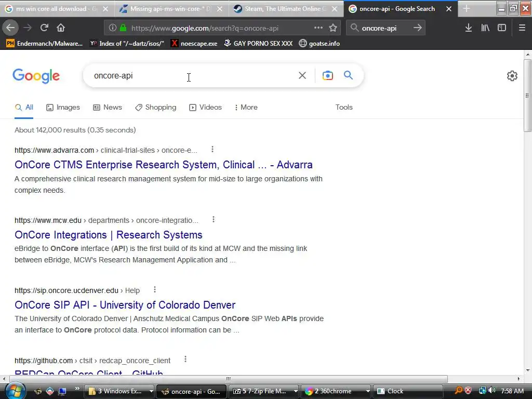Click the Google logo
Screen dimensions: 532x399
36,76
